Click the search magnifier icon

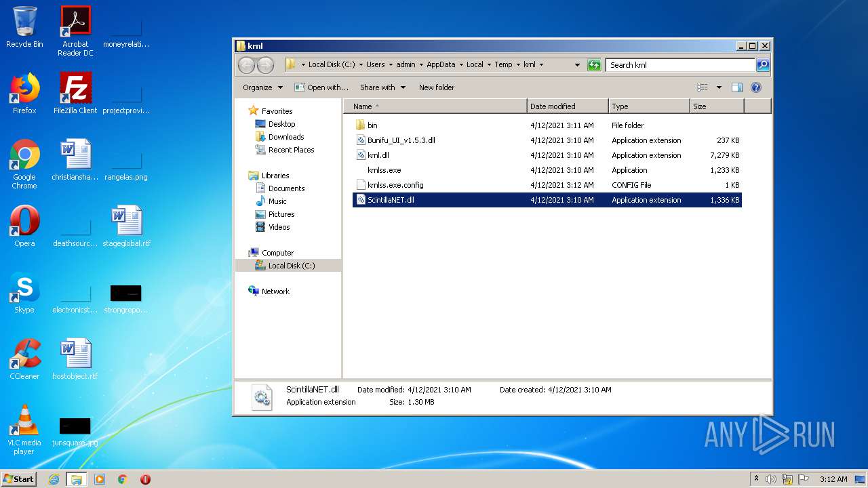[763, 65]
